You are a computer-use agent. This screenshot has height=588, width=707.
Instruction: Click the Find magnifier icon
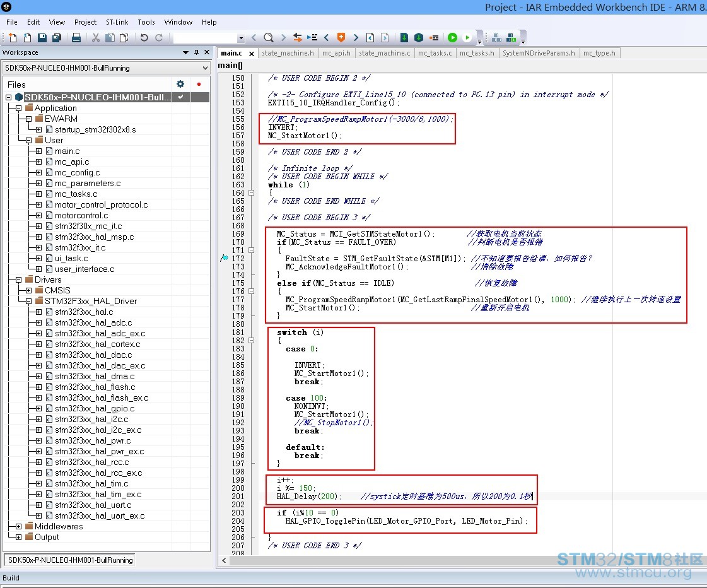[268, 38]
